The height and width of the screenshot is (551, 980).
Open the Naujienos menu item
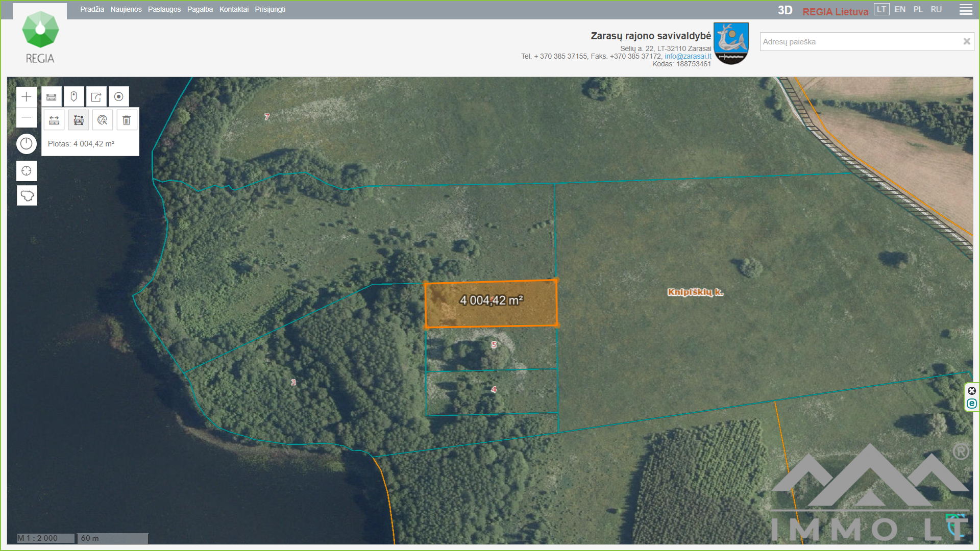[126, 9]
